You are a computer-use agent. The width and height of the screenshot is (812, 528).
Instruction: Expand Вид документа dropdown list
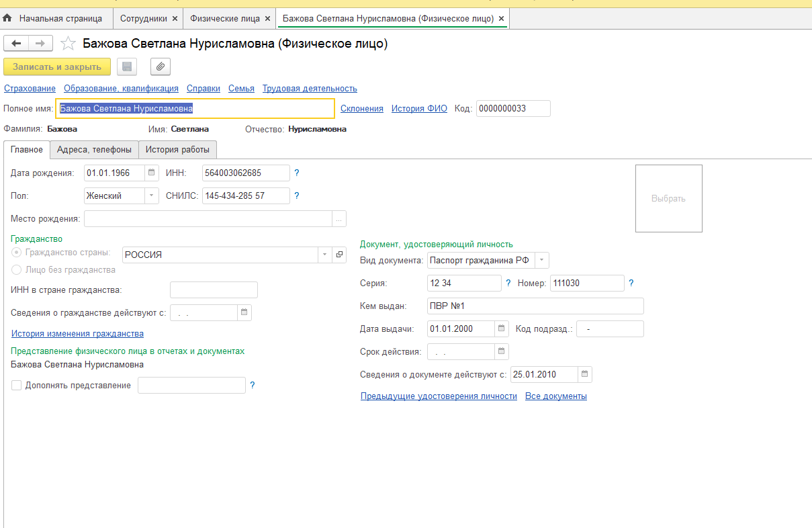(x=542, y=260)
